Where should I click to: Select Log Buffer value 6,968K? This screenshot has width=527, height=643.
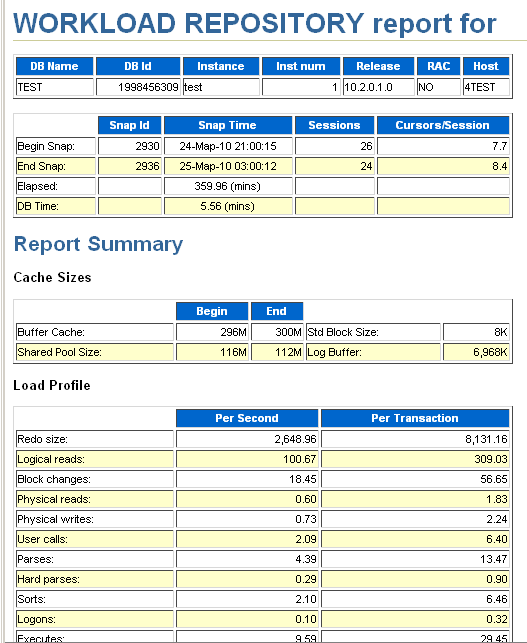[476, 352]
